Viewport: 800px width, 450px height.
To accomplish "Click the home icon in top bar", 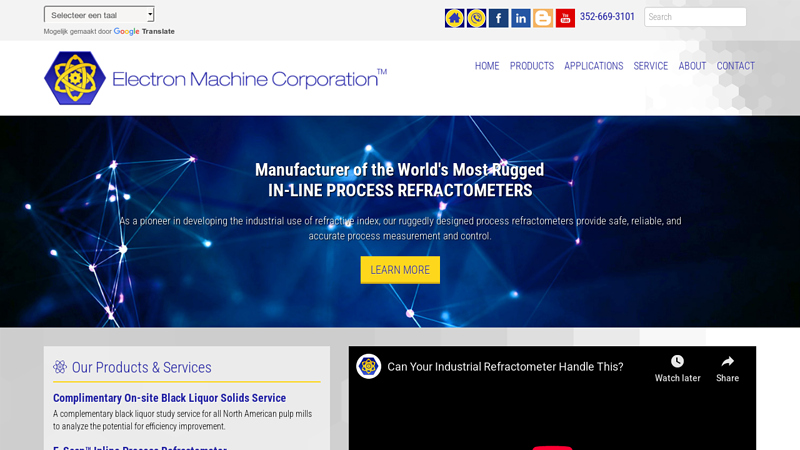I will pyautogui.click(x=454, y=18).
